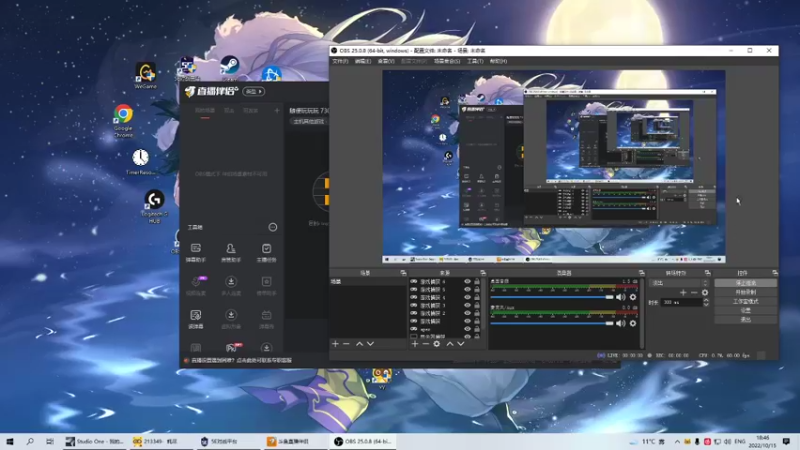Select the 场景 entry in OBS Scenes list
Screen dimensions: 800x450
(x=367, y=282)
